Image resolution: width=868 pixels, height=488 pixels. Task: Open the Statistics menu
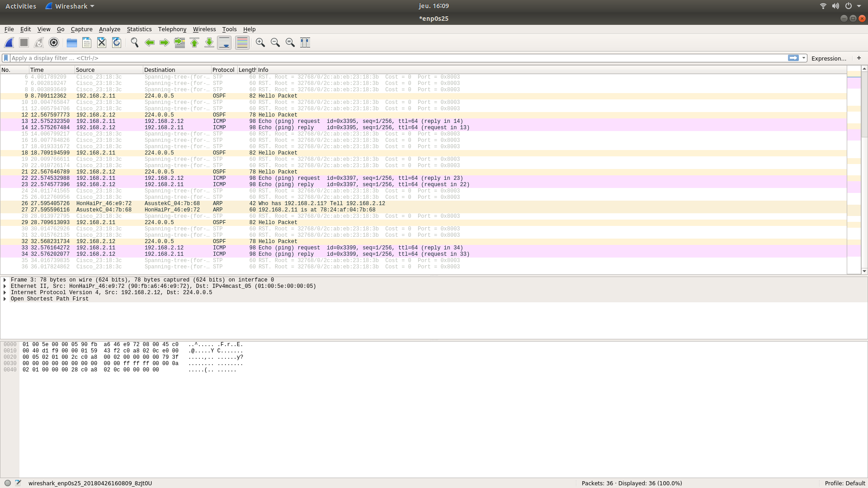coord(139,29)
